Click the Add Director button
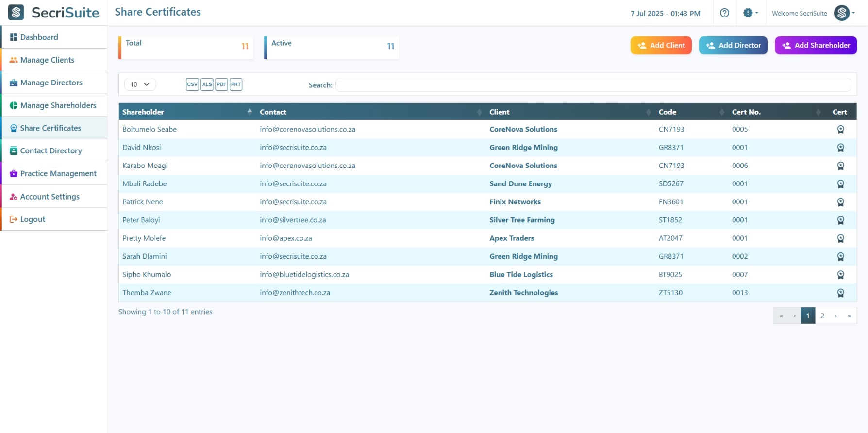Screen dimensions: 868x433 (733, 45)
